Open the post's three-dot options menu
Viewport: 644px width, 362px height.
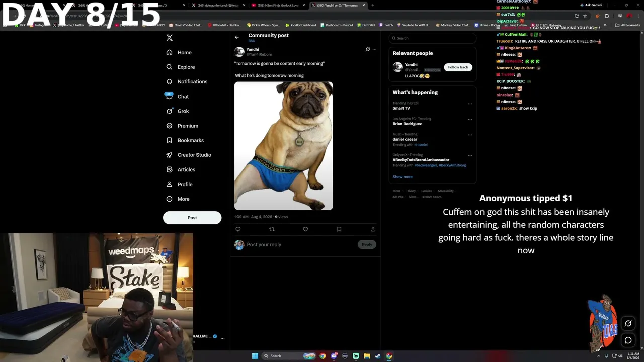coord(374,49)
